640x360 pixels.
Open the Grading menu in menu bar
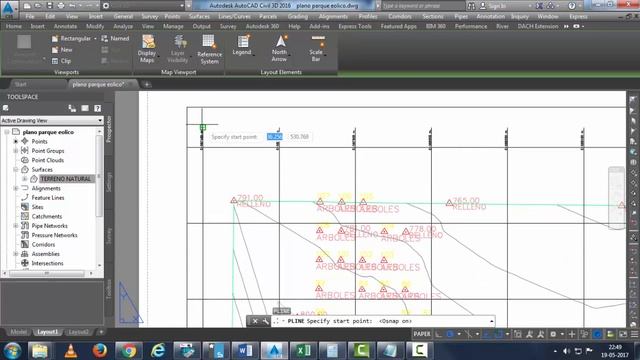pos(298,16)
